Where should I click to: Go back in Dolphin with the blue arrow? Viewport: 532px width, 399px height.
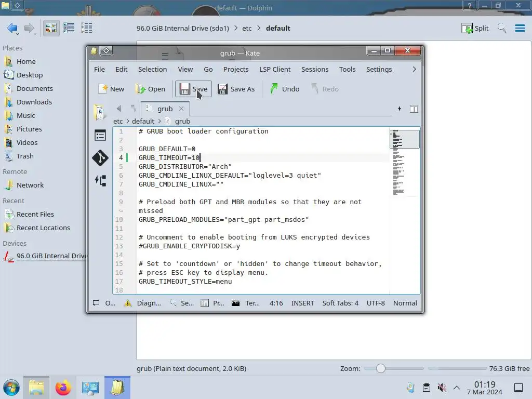click(12, 28)
